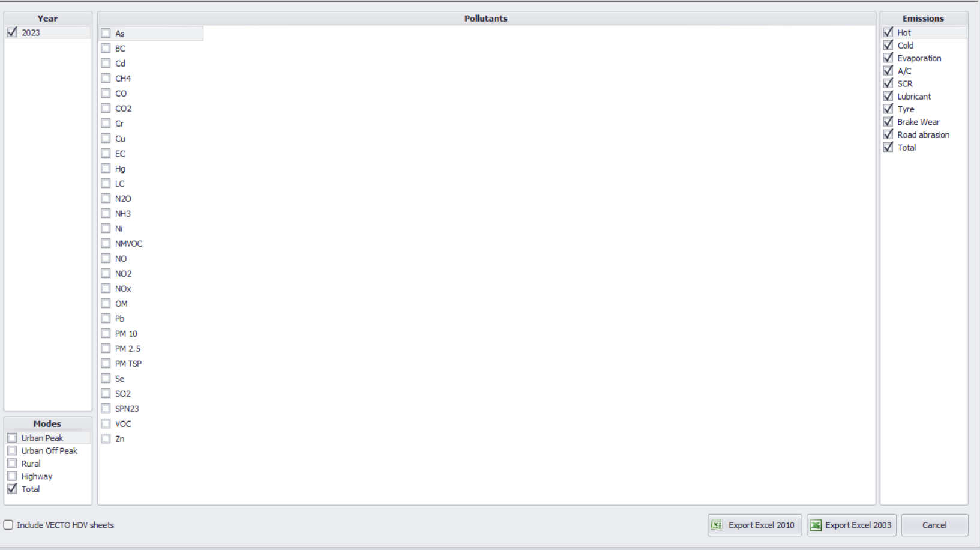Click the Excel icon on Export Excel 2003 button

click(x=816, y=524)
